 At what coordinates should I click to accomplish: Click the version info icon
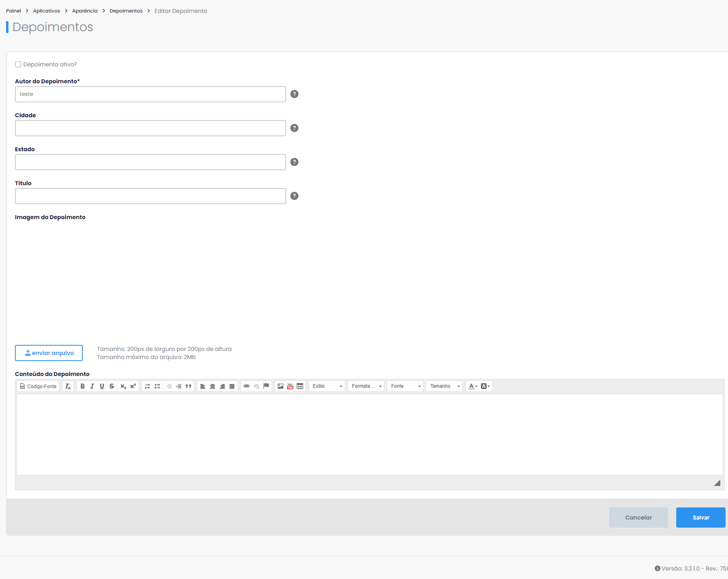click(658, 568)
